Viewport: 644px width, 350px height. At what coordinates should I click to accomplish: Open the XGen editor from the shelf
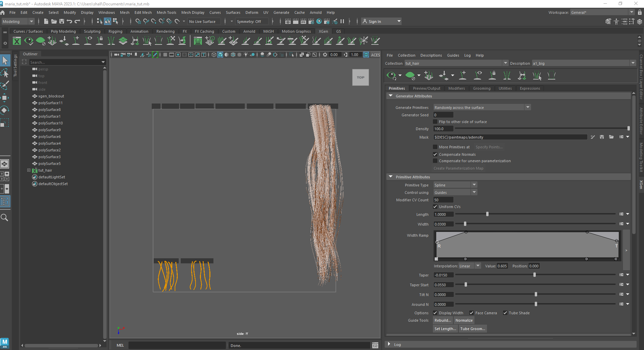pos(17,41)
